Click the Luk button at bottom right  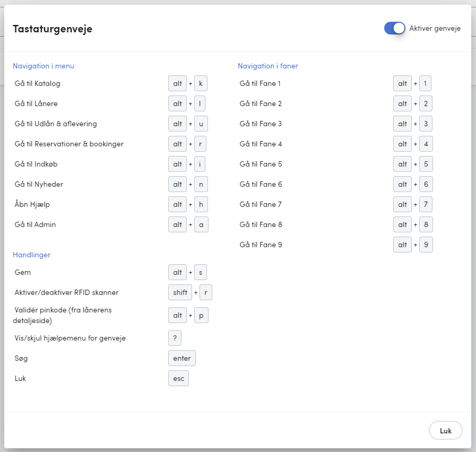[x=445, y=430]
